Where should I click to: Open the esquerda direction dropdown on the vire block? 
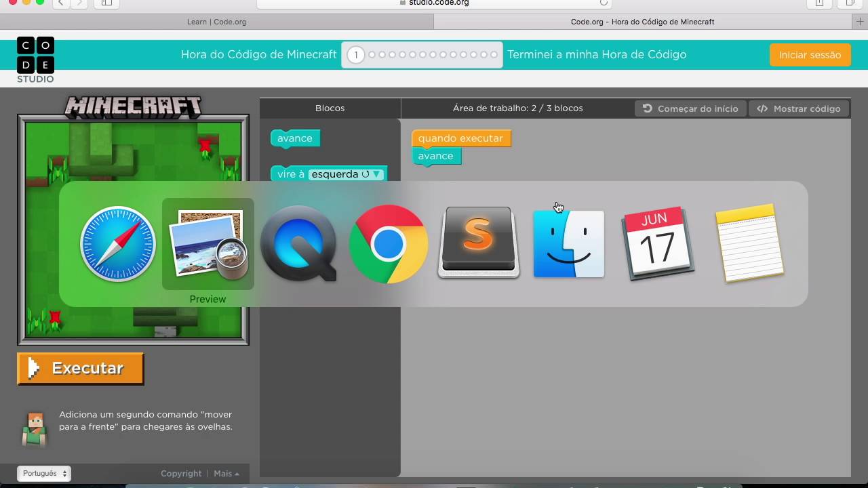pos(346,174)
